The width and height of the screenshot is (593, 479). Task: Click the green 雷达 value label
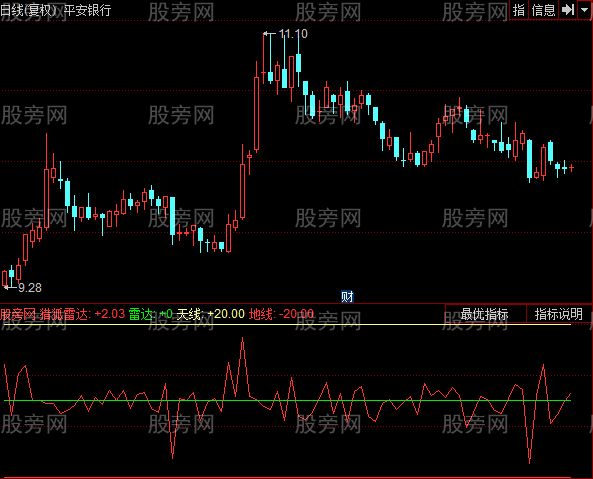tap(150, 314)
